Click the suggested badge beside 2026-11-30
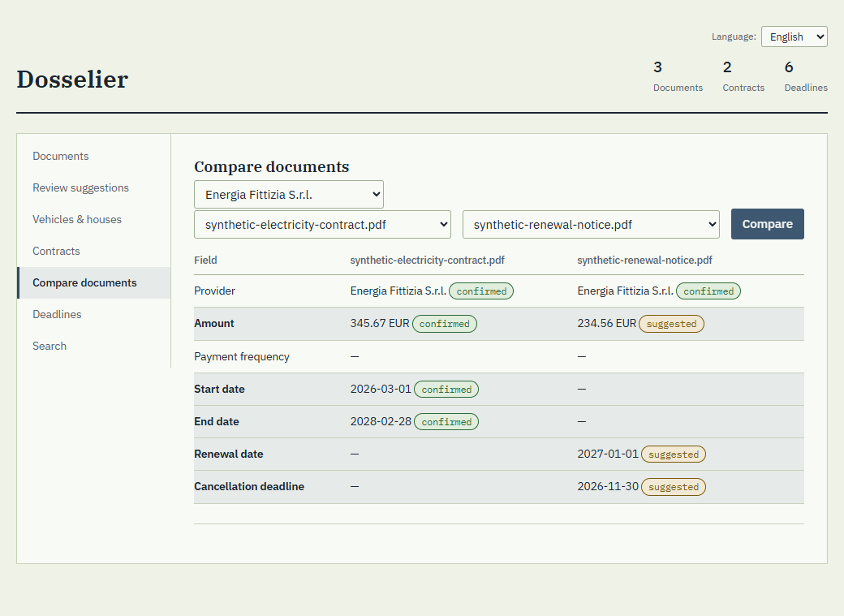 click(x=674, y=487)
